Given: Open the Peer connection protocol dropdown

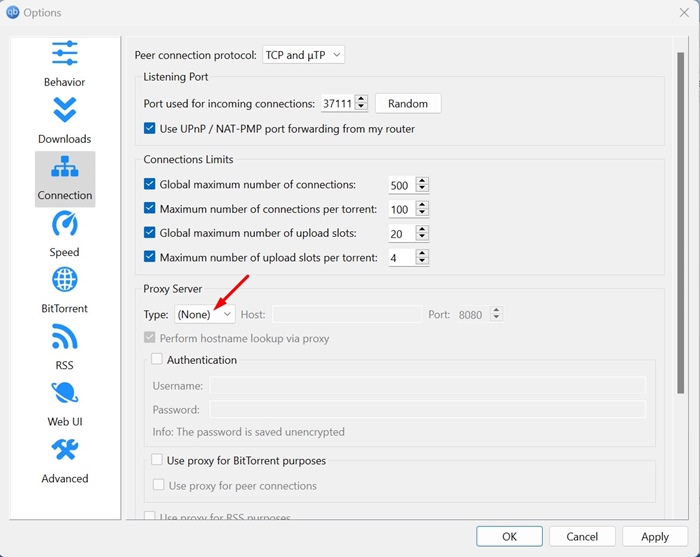Looking at the screenshot, I should click(304, 55).
